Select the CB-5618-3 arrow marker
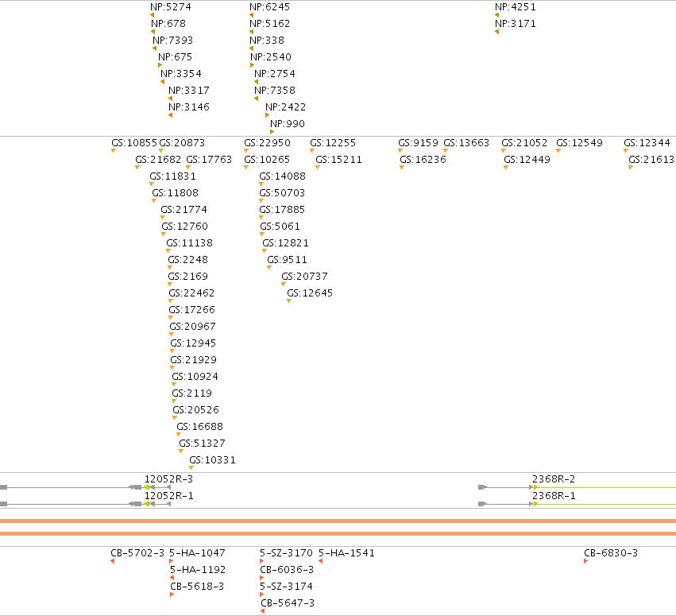Viewport: 676px width, 616px height. (172, 595)
